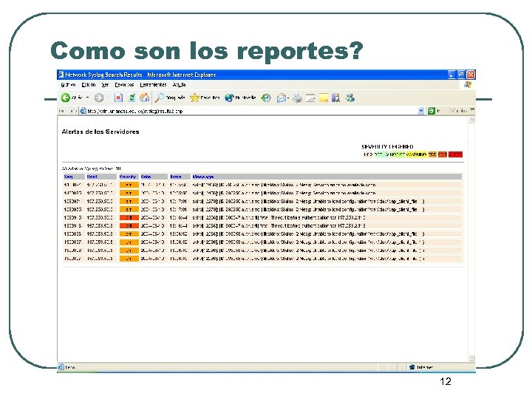Stop page loading with the red X icon
The height and width of the screenshot is (399, 532).
pos(118,98)
